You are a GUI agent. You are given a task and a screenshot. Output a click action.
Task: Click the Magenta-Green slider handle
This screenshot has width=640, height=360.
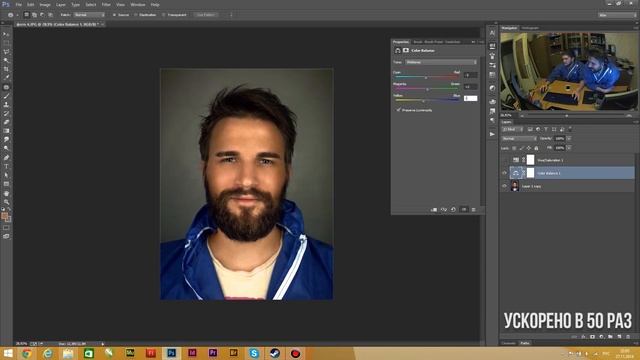point(427,89)
